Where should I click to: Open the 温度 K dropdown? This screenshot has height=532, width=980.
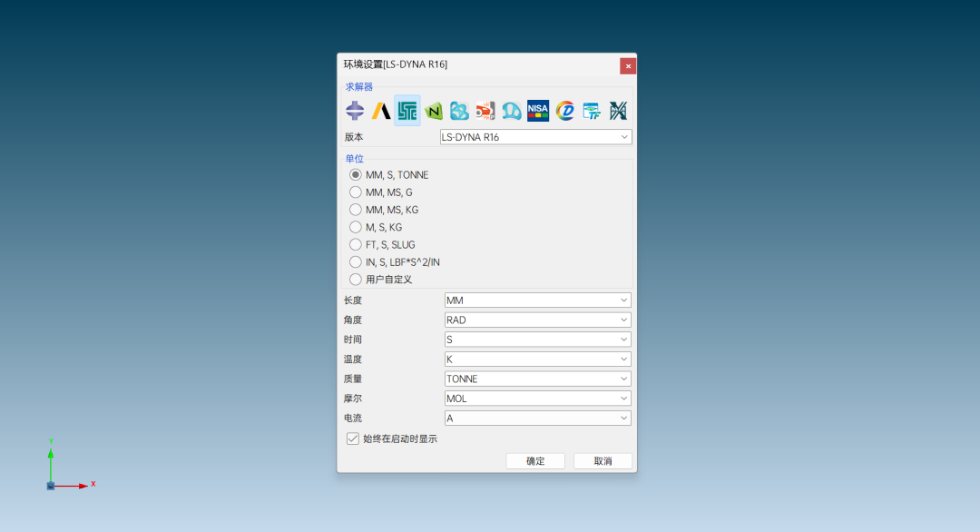(537, 360)
